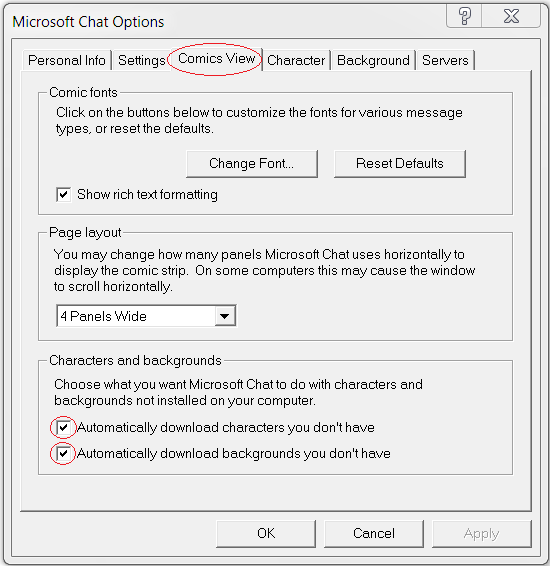Expand the panels wide dropdown arrow
This screenshot has width=550, height=566.
(224, 316)
